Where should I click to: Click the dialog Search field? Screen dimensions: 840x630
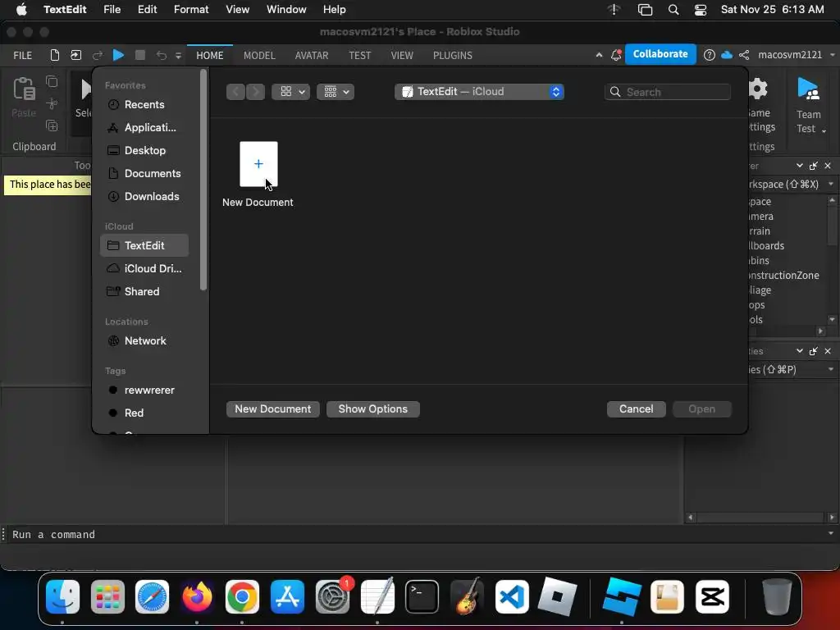click(668, 92)
